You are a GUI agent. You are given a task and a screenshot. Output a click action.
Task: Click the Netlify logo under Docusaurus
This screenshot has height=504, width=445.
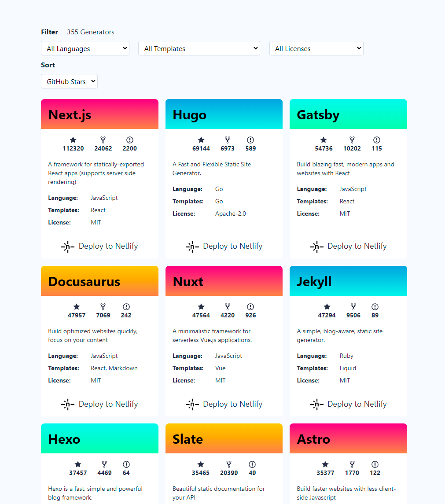click(x=68, y=404)
